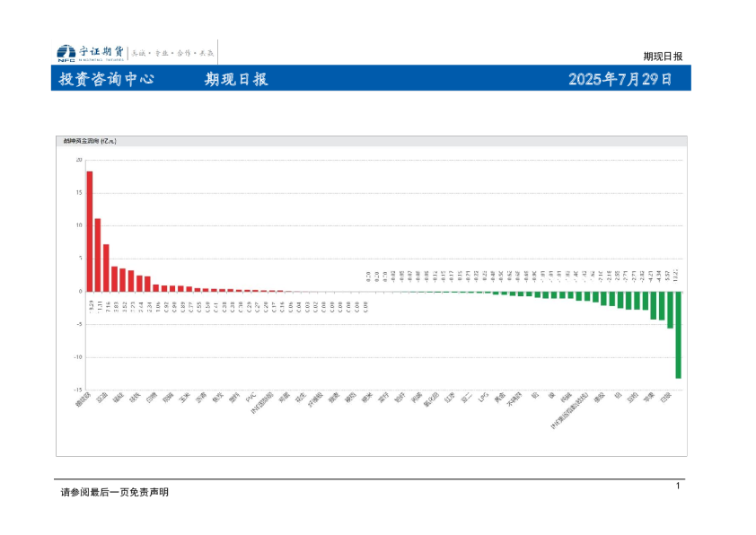Click the tallest red bar in chart
Viewport: 756px width, 535px height.
(90, 231)
